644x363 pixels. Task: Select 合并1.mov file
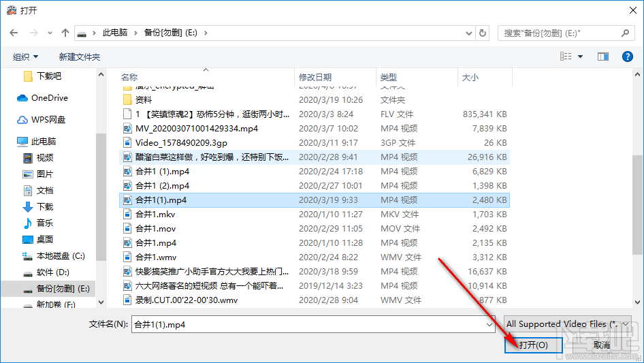tap(315, 229)
